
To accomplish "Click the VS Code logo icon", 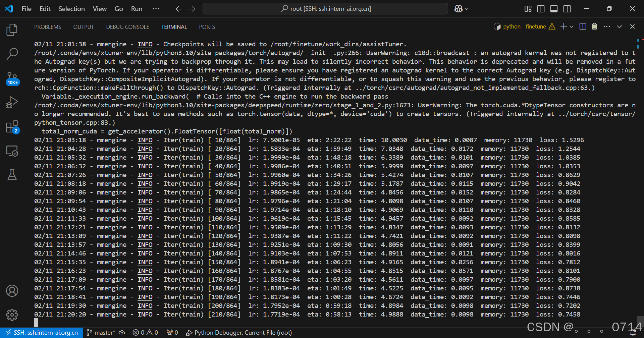I will (9, 9).
